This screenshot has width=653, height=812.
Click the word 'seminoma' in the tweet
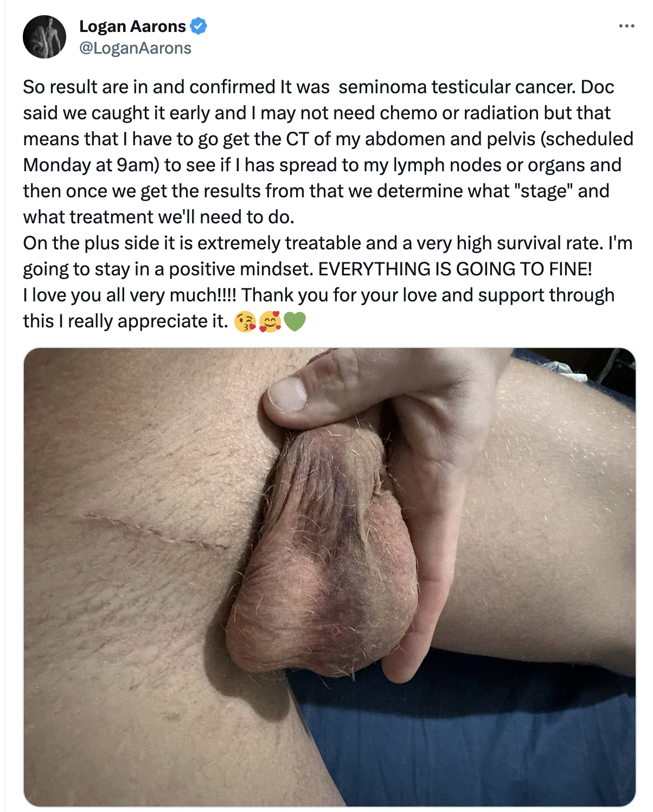(382, 87)
